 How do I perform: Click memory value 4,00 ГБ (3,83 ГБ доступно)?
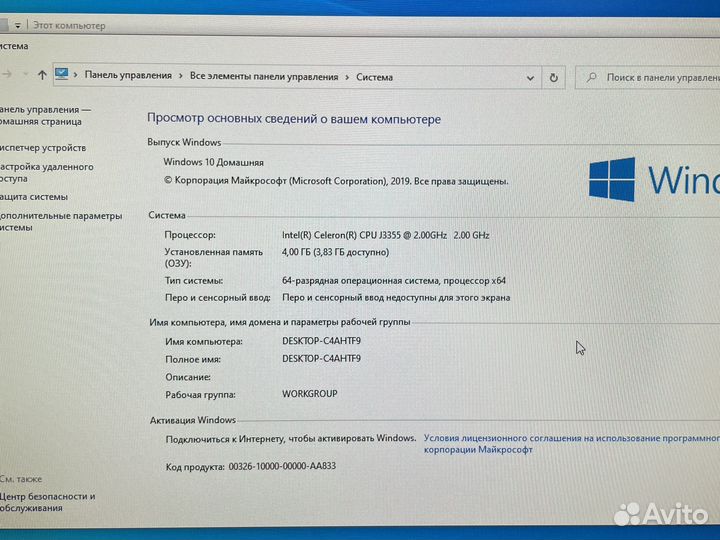pyautogui.click(x=335, y=252)
